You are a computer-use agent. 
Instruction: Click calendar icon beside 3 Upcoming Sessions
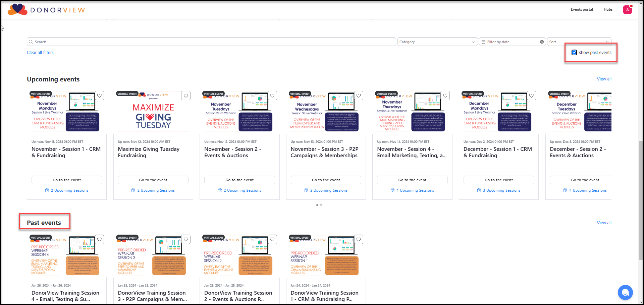pyautogui.click(x=479, y=190)
